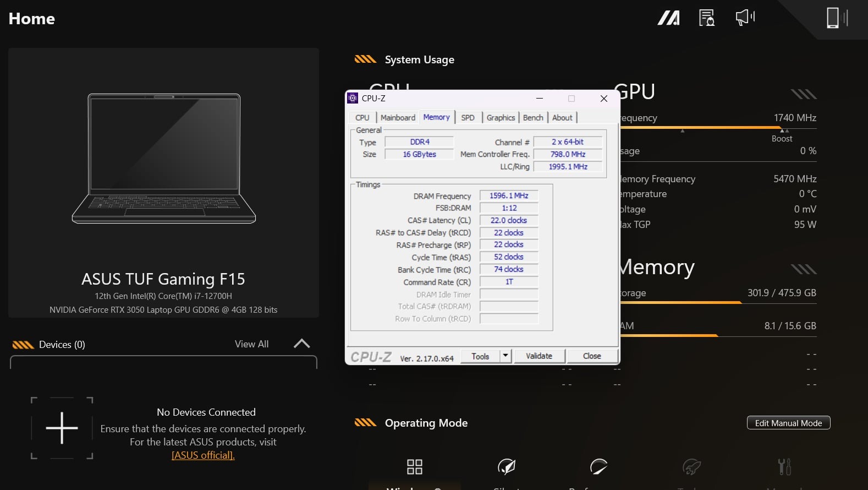Click the Close button in CPU-Z

click(592, 356)
